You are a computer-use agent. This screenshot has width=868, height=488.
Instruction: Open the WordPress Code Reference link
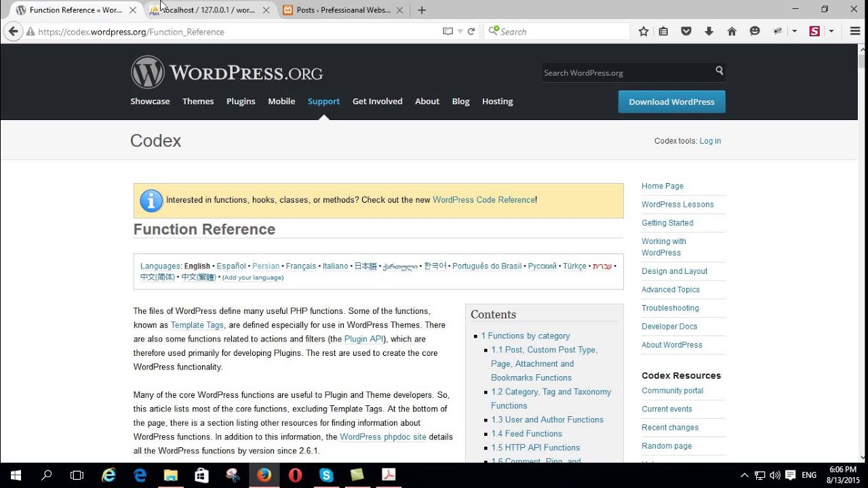[484, 200]
